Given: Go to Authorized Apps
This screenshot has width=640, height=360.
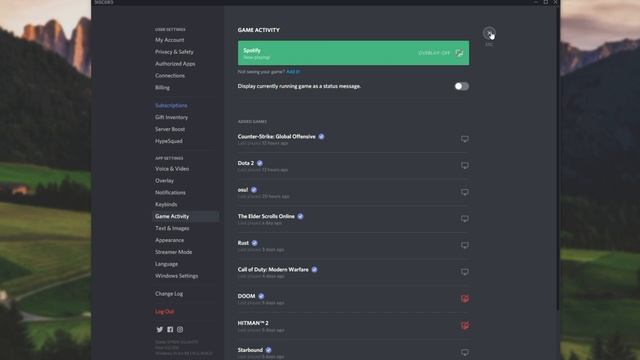Looking at the screenshot, I should tap(175, 64).
